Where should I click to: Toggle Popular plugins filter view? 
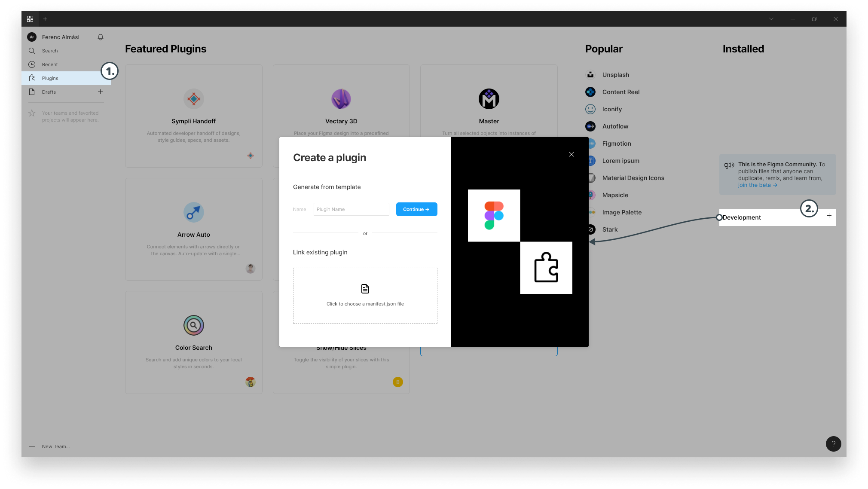tap(604, 49)
